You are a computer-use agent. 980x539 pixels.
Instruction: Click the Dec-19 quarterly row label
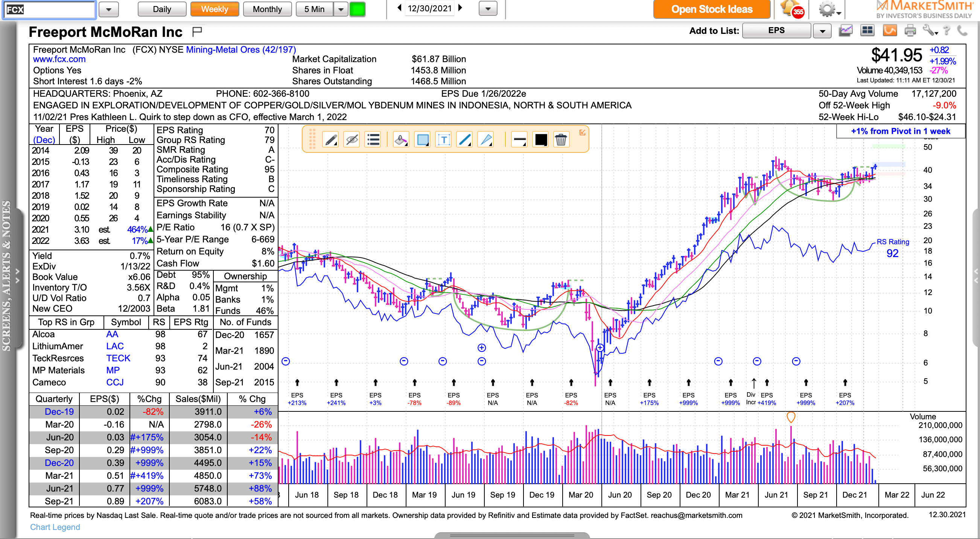click(x=59, y=411)
